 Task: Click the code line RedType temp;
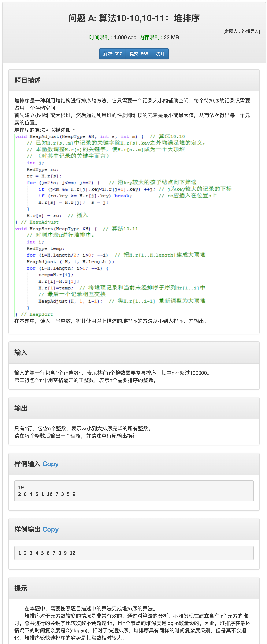coord(46,248)
